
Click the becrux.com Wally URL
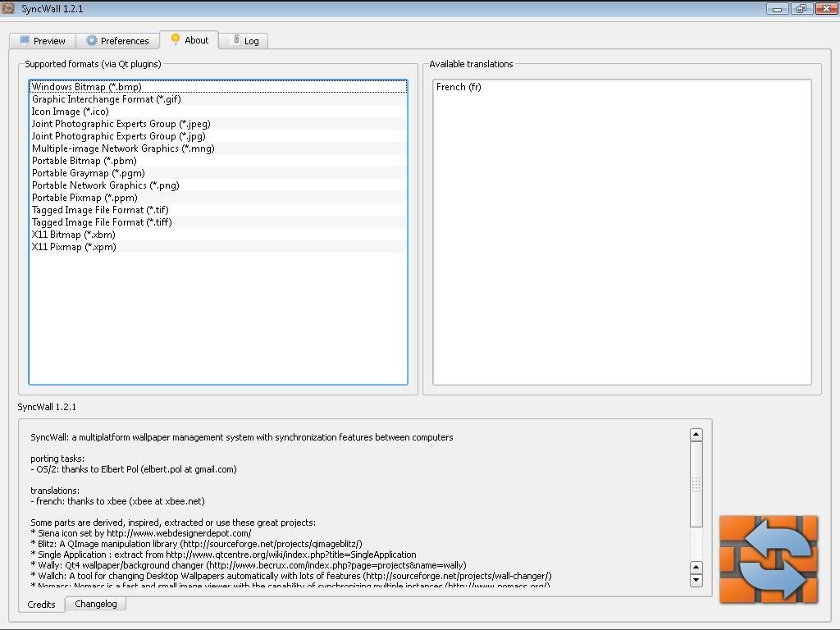(x=336, y=565)
